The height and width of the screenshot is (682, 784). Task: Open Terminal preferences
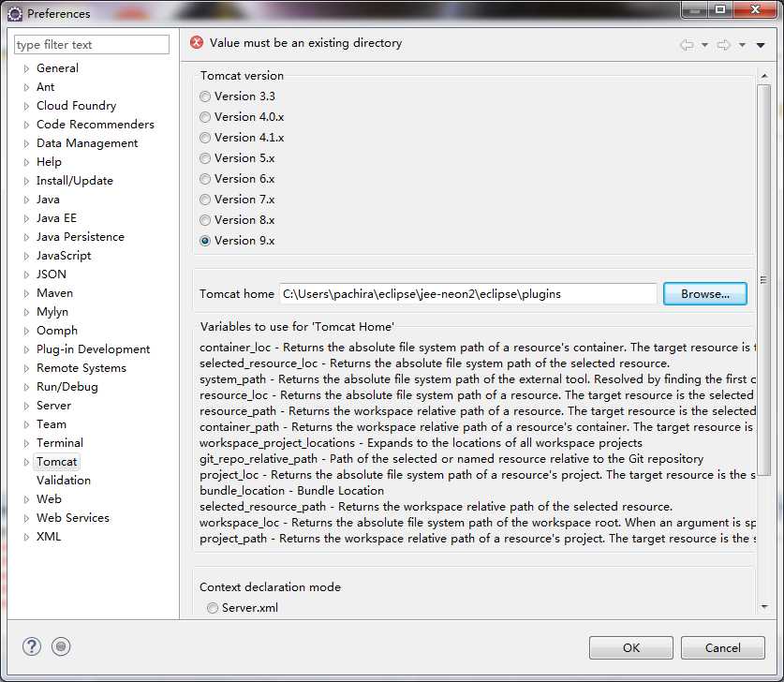[60, 442]
